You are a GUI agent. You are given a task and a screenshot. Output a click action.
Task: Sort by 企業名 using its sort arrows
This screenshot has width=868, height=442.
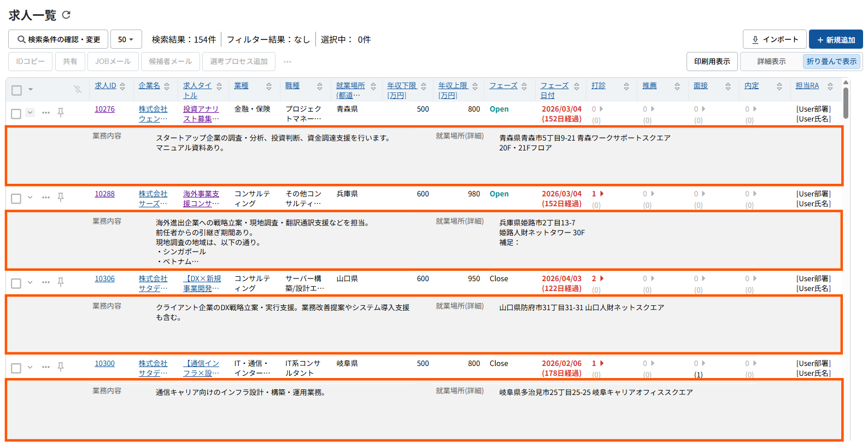coord(167,86)
